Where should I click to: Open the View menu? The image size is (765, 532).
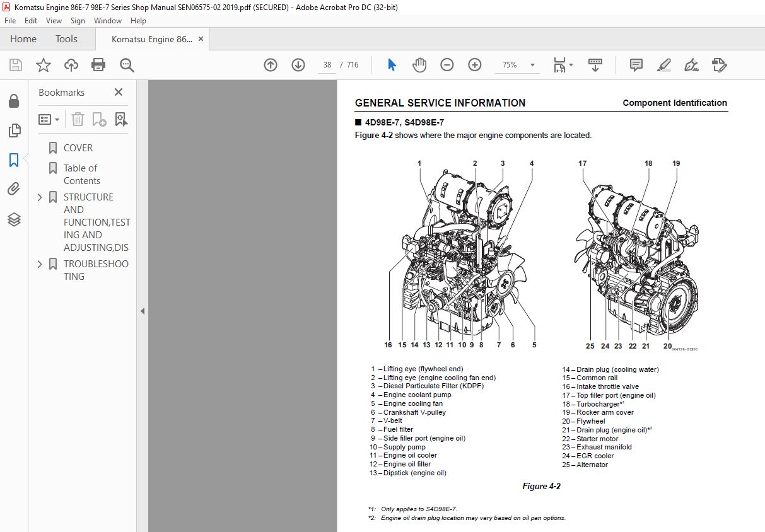54,21
